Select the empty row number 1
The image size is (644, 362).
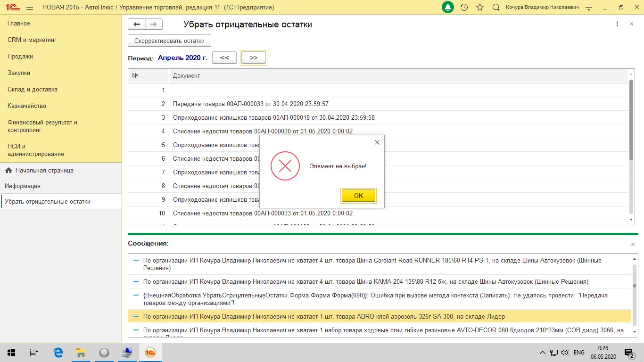378,90
